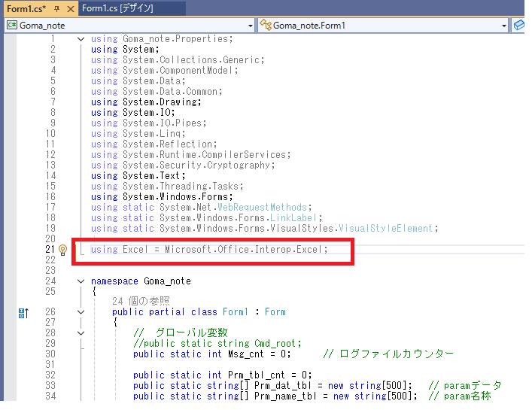This screenshot has height=410, width=532.
Task: Collapse the global variables comment block
Action: click(81, 333)
